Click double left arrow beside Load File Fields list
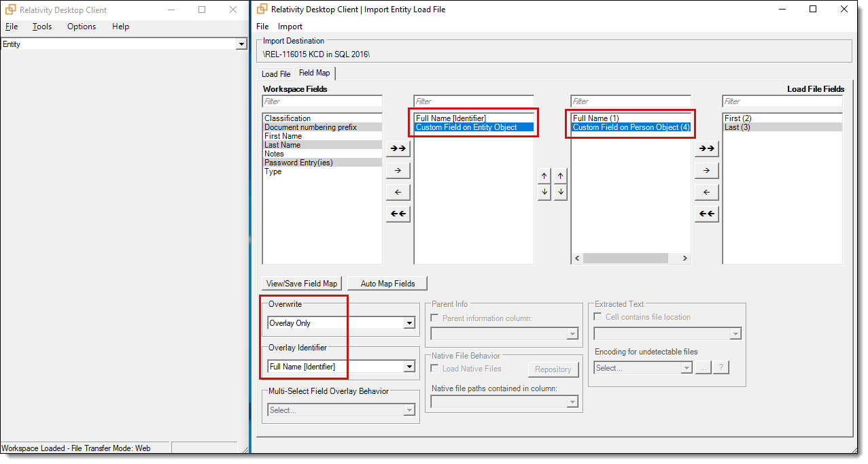 tap(706, 214)
